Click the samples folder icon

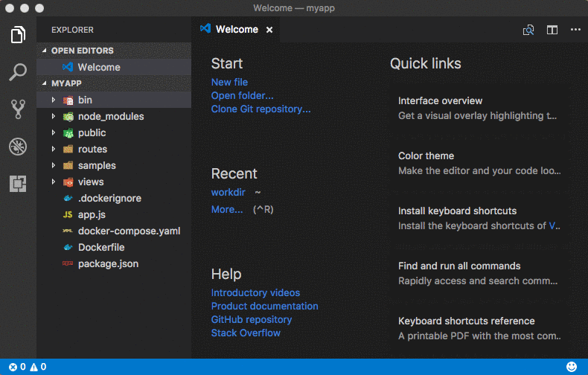coord(68,166)
